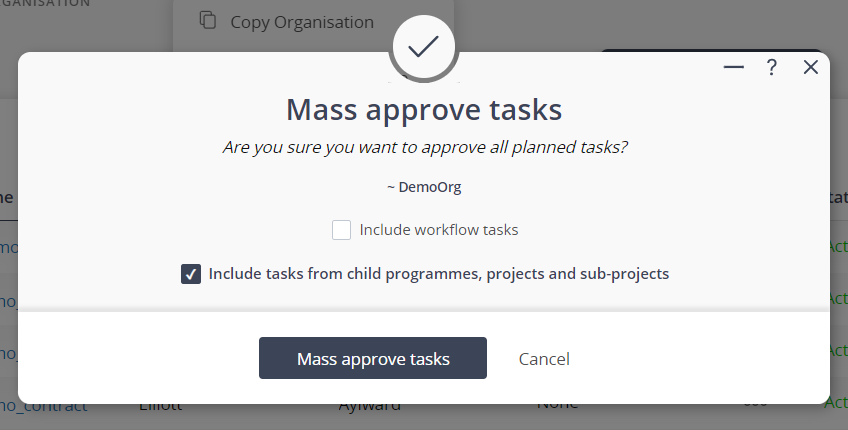Click the child programmes and sub-projects label

click(438, 273)
